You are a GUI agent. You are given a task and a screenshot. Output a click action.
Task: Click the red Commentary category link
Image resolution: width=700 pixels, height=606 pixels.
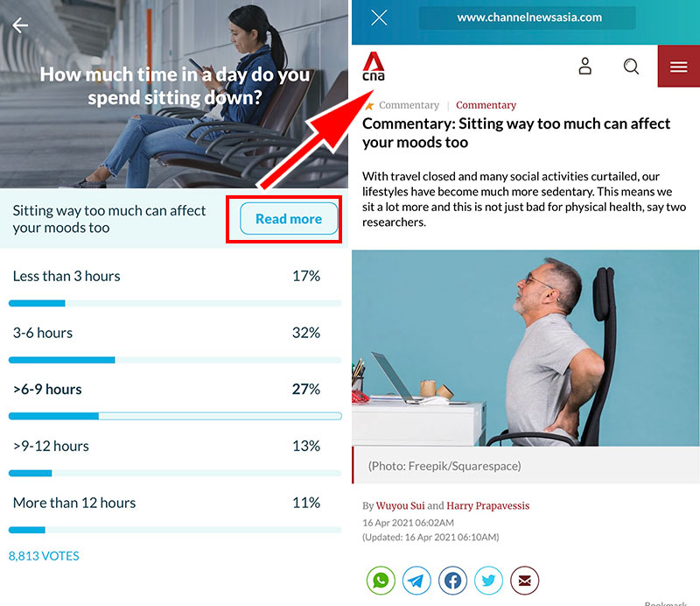(x=486, y=105)
